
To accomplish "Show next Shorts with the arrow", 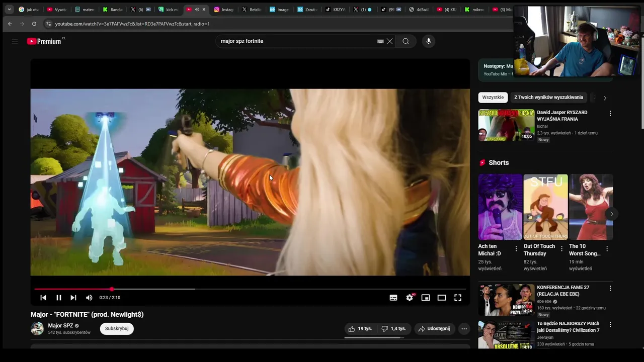I will (611, 214).
